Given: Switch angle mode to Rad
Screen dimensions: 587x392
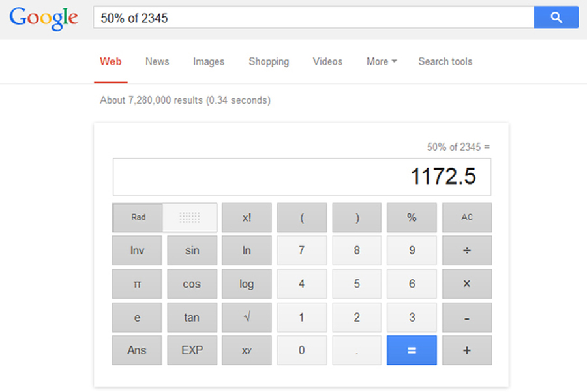Looking at the screenshot, I should [x=138, y=218].
